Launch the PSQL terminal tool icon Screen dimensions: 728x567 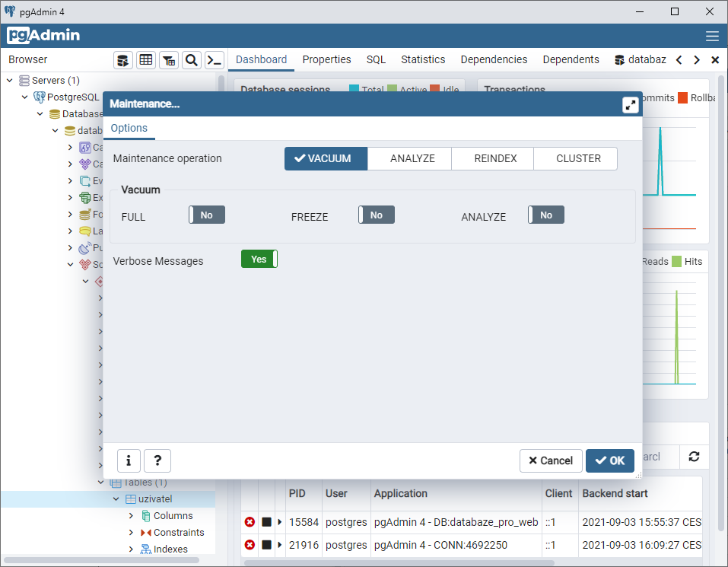(214, 60)
